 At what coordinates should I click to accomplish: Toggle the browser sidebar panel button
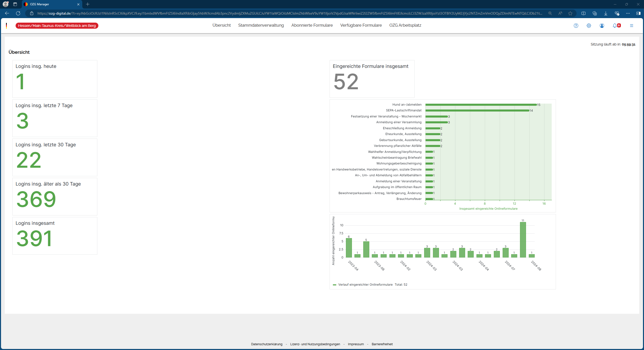pos(638,13)
